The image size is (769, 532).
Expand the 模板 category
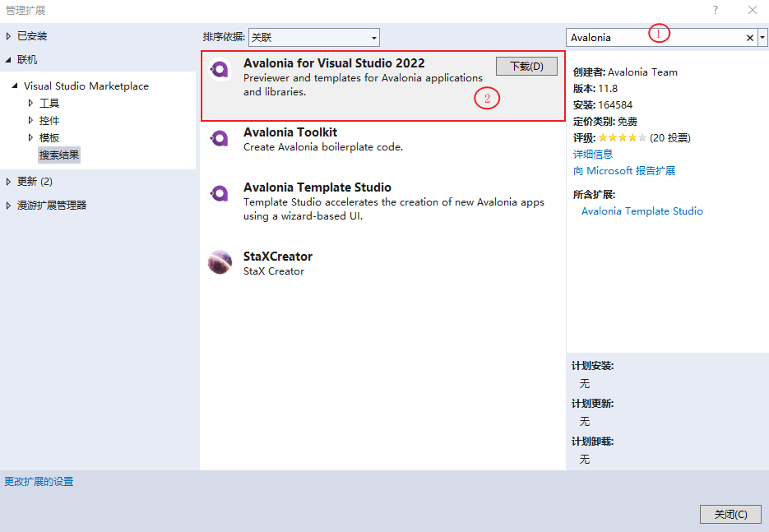tap(30, 138)
